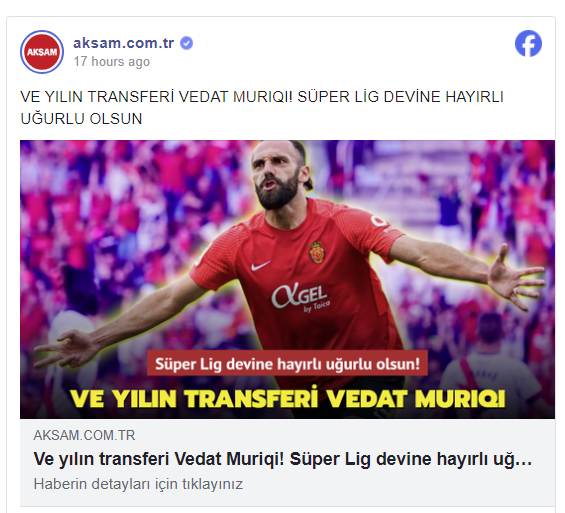The width and height of the screenshot is (565, 513).
Task: Click the red "Süper Lig devine" banner
Action: point(287,363)
